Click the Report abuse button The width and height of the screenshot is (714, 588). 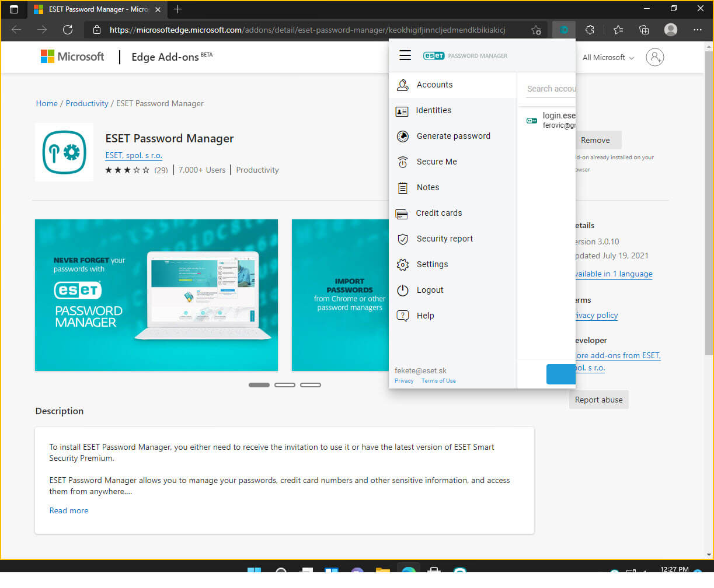[x=598, y=400]
